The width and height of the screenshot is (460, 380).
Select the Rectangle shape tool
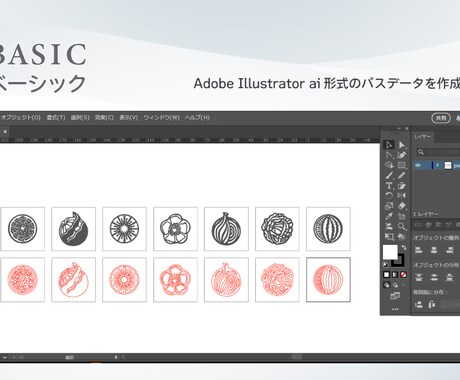tap(402, 165)
